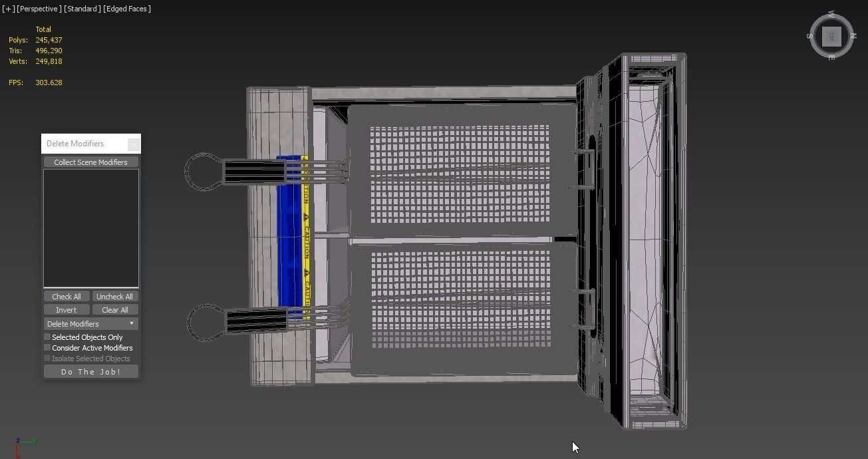
Task: Click the Delete Modifiers dialog title bar
Action: click(x=85, y=144)
